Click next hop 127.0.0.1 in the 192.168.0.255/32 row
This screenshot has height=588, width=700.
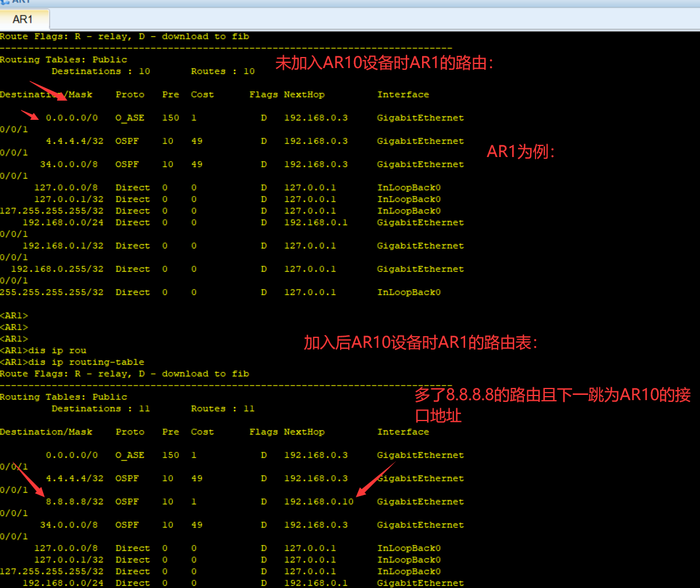(310, 269)
